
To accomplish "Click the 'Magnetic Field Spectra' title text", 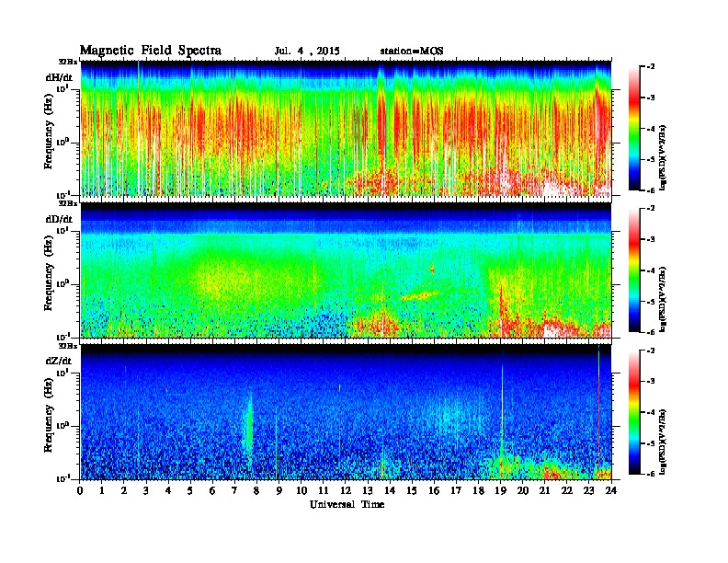I will (x=151, y=51).
